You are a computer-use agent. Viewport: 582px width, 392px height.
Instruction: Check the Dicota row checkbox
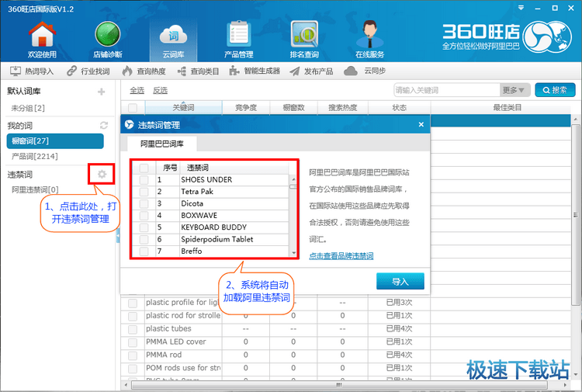point(144,204)
